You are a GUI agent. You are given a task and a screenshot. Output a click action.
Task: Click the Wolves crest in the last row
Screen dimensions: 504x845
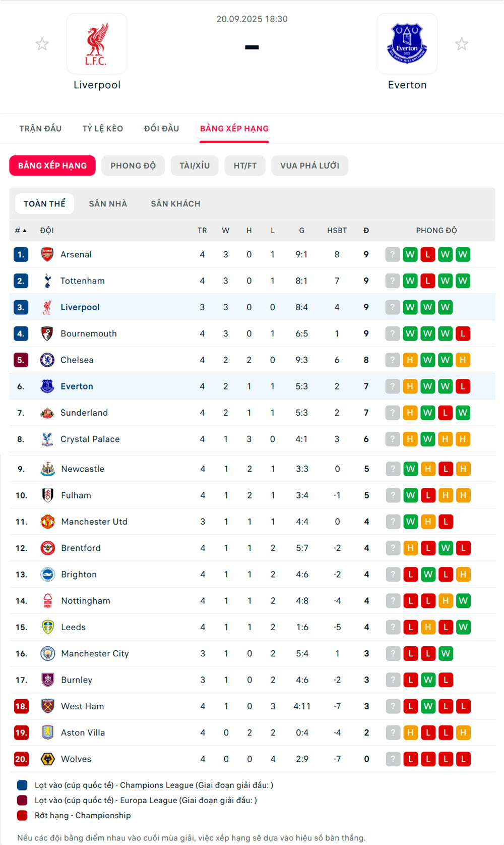(48, 759)
